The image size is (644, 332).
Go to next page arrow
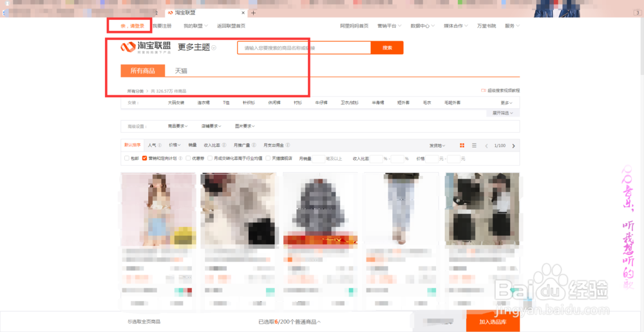pyautogui.click(x=513, y=146)
